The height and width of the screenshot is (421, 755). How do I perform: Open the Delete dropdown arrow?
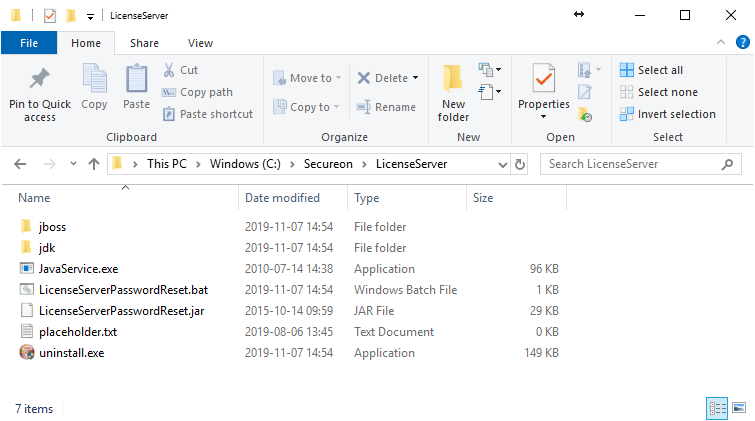[x=415, y=78]
